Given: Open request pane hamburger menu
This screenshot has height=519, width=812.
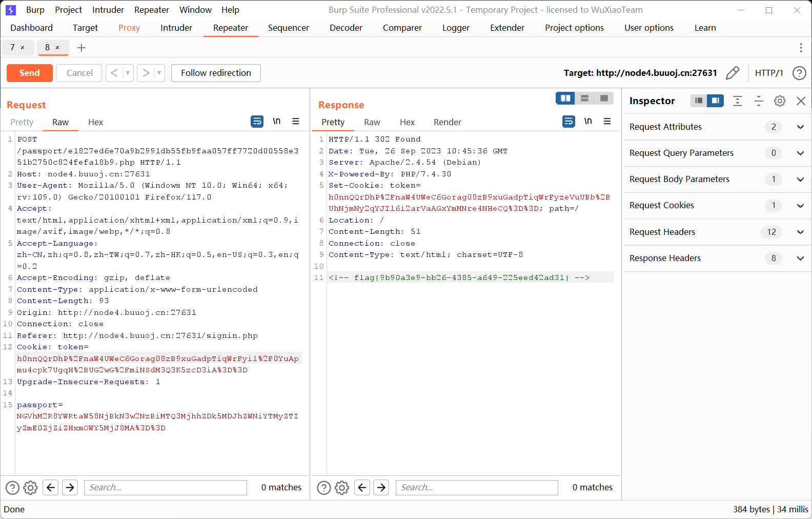Looking at the screenshot, I should [x=296, y=121].
